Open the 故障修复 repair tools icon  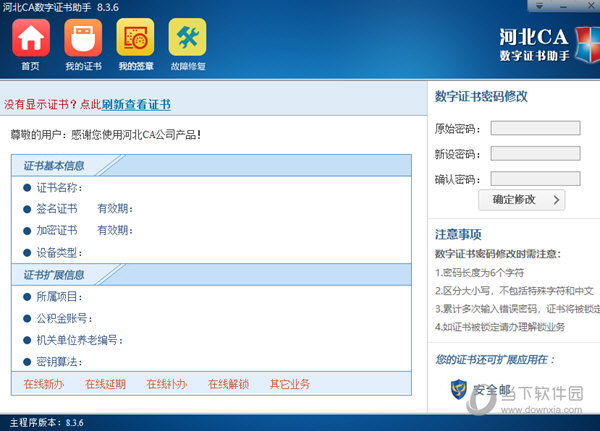coord(188,37)
